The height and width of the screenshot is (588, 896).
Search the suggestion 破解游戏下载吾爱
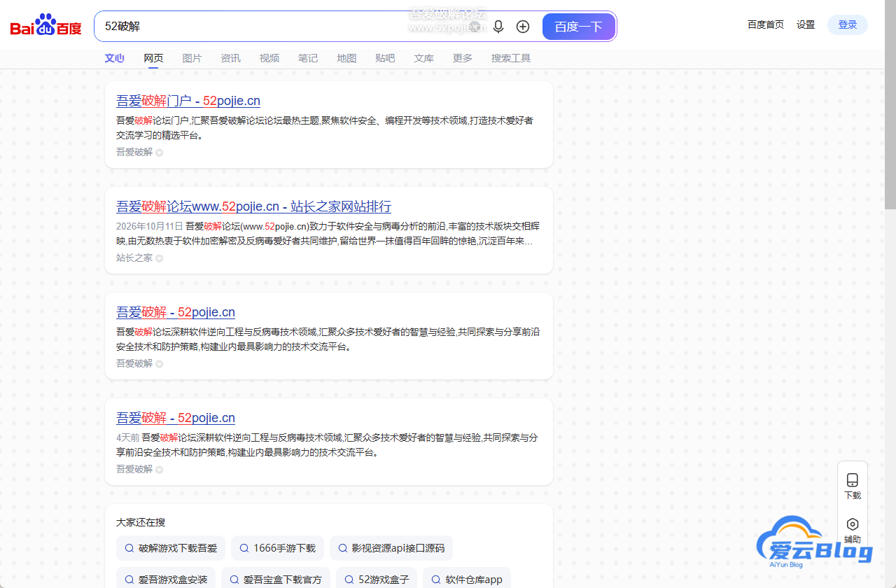171,548
